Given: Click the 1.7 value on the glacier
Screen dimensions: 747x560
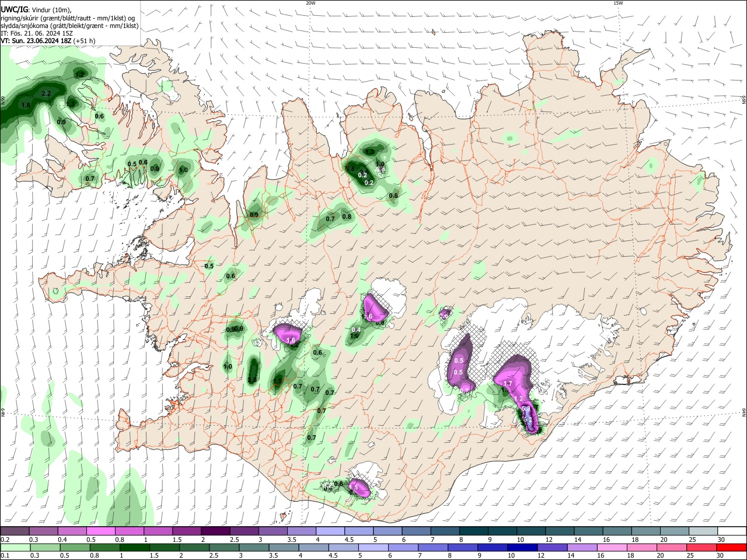Looking at the screenshot, I should tap(508, 384).
